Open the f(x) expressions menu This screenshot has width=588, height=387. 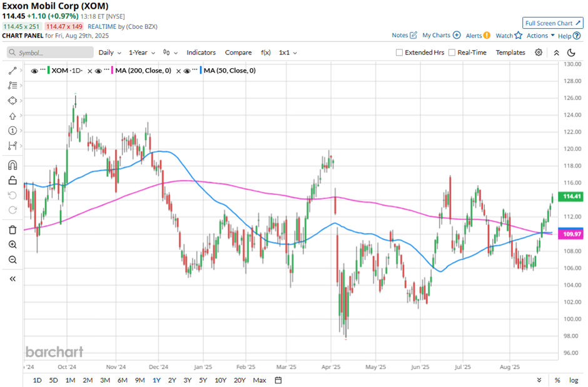click(x=266, y=53)
